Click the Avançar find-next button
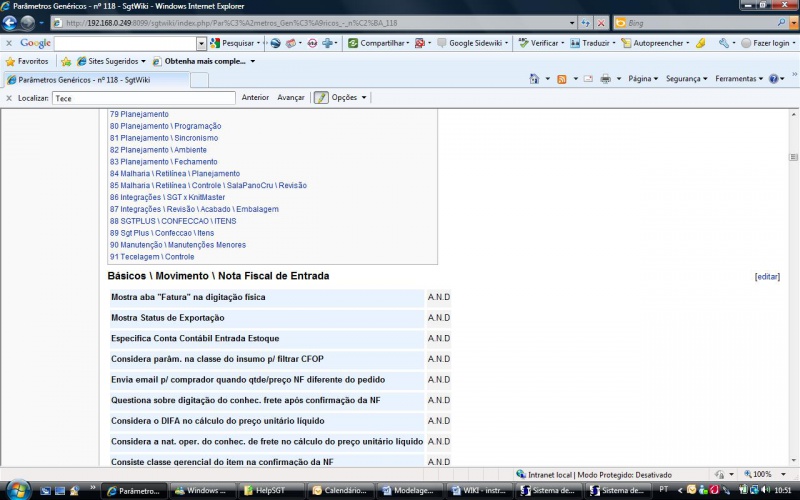800x500 pixels. click(x=290, y=98)
